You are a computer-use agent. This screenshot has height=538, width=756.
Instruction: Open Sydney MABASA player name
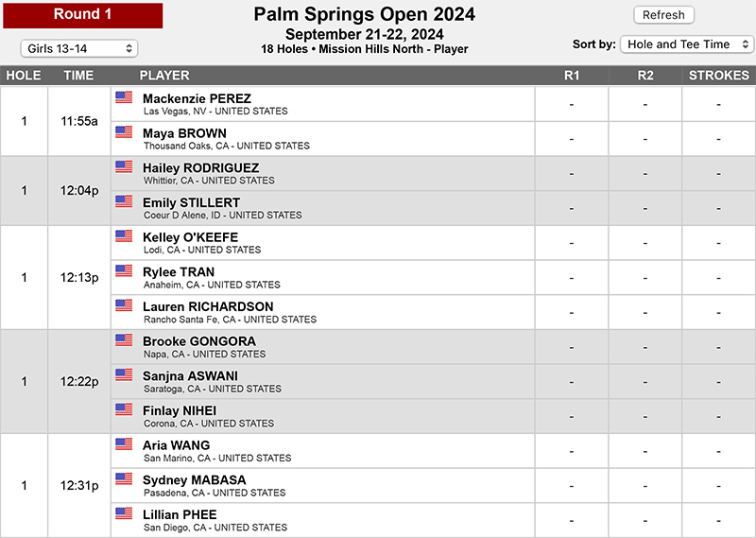coord(195,480)
